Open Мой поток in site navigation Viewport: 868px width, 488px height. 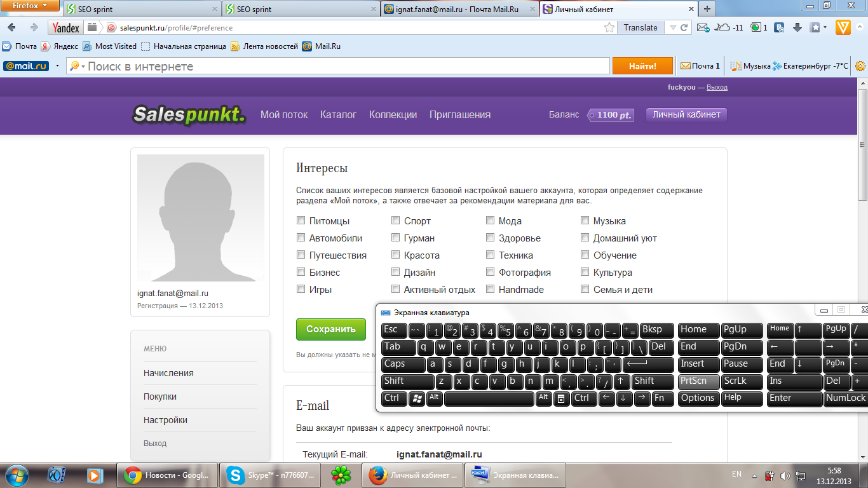284,115
